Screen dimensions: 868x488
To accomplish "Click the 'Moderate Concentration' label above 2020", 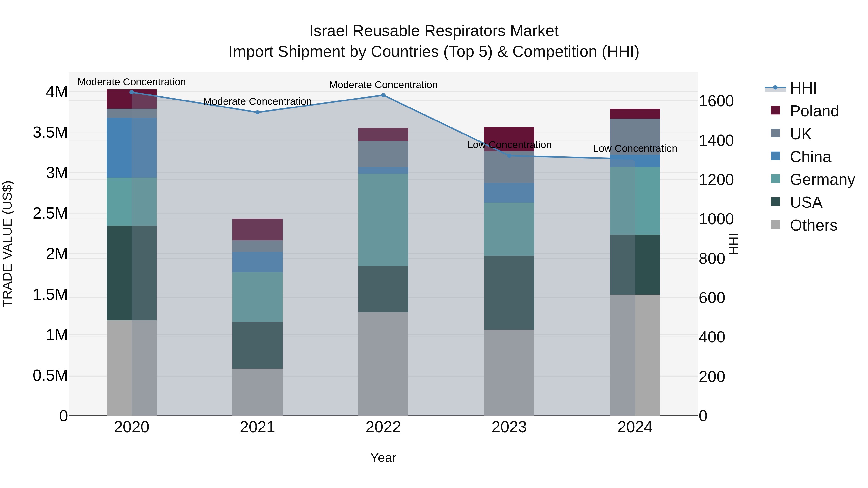I will 132,82.
